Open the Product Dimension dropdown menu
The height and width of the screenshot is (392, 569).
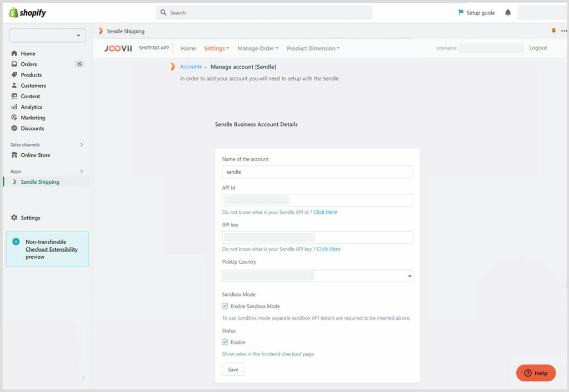click(313, 48)
